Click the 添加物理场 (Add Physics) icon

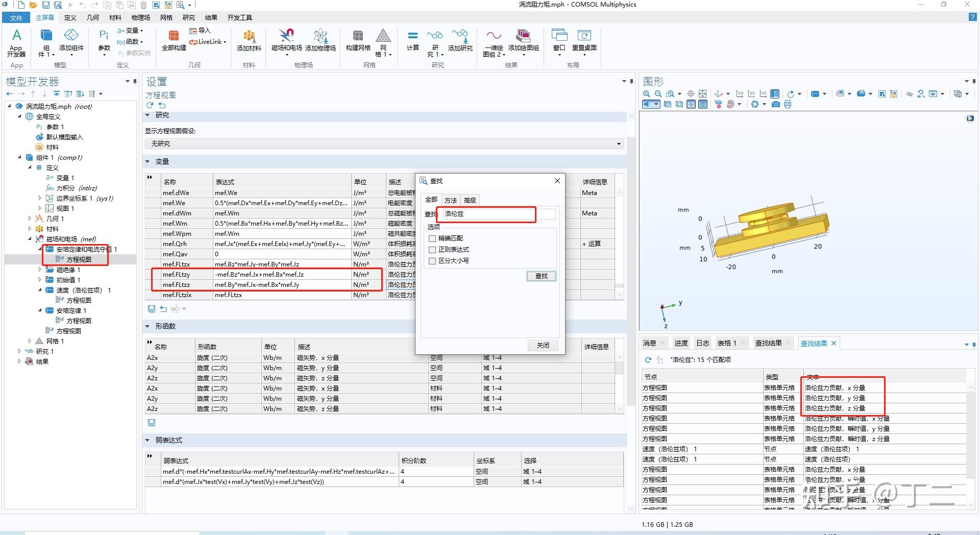pos(320,36)
